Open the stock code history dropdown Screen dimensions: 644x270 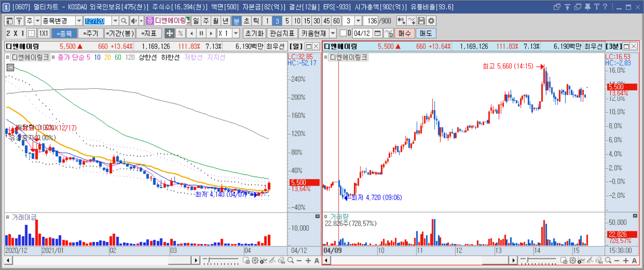[115, 21]
